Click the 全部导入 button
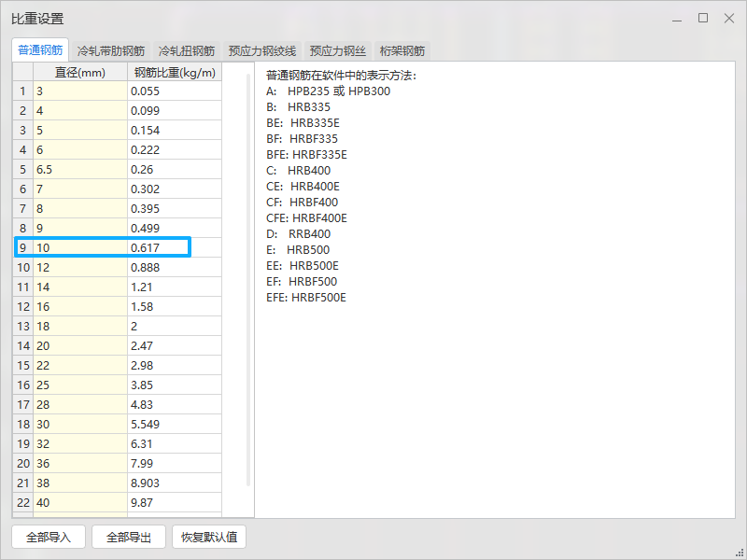The height and width of the screenshot is (560, 747). 48,537
